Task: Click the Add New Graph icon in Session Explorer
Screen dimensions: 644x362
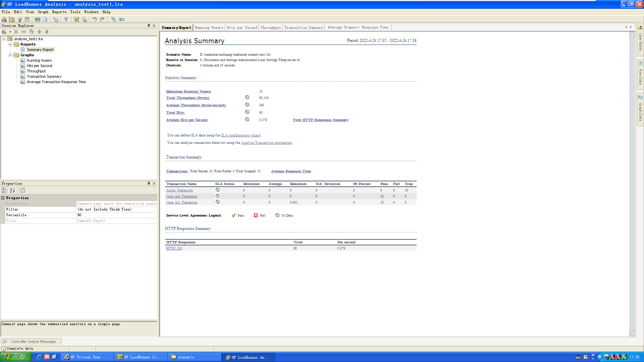Action: tap(4, 32)
